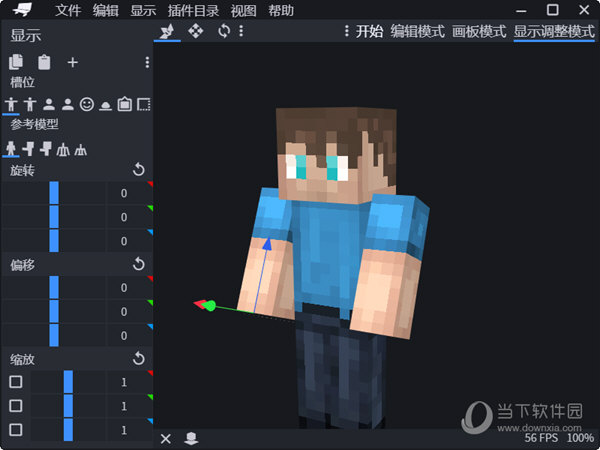Click the 56 FPS status readout
Viewport: 600px width, 450px height.
[541, 438]
